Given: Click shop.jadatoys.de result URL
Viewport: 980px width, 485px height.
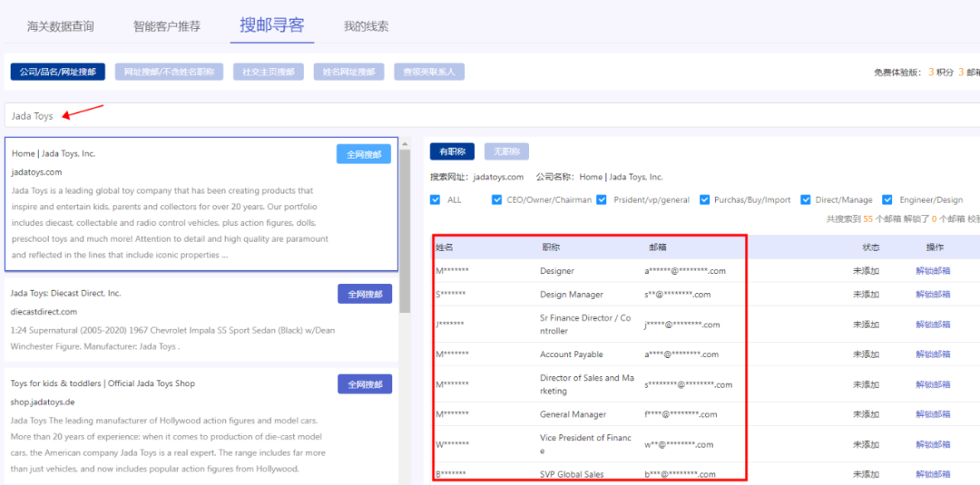Looking at the screenshot, I should pyautogui.click(x=43, y=402).
